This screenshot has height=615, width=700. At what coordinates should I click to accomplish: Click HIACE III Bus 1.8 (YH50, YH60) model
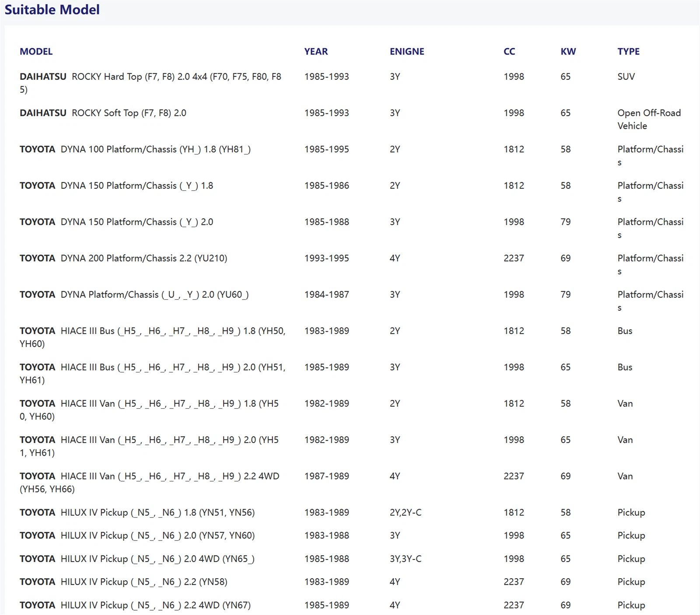tap(153, 337)
